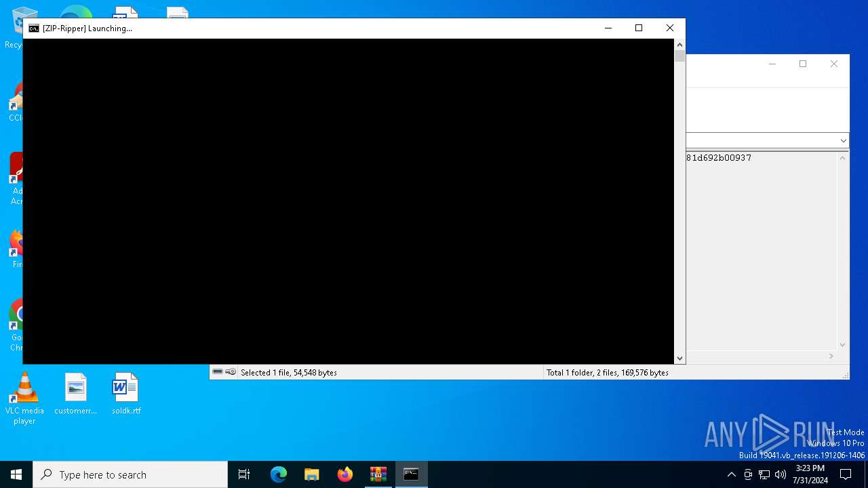Viewport: 868px width, 488px height.
Task: Open File Explorer from the taskbar
Action: [x=312, y=474]
